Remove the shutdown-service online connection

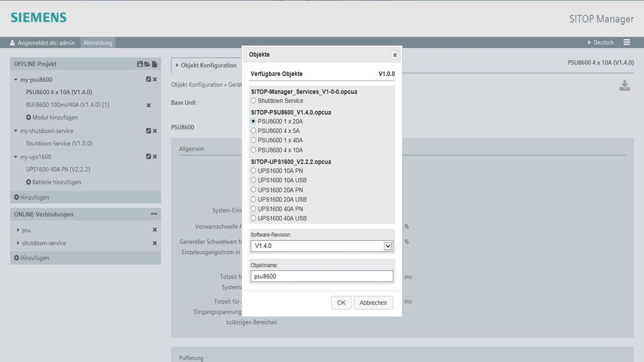click(155, 243)
